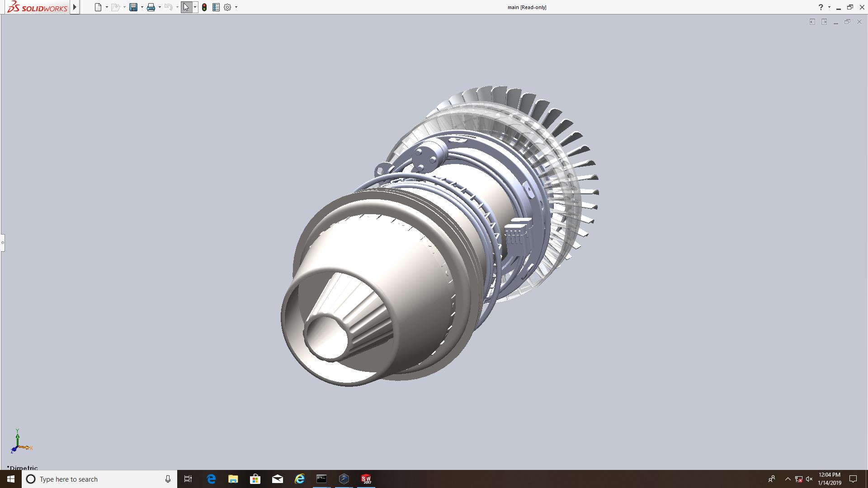This screenshot has width=868, height=488.
Task: Open the Options gear dropdown arrow
Action: pos(236,7)
